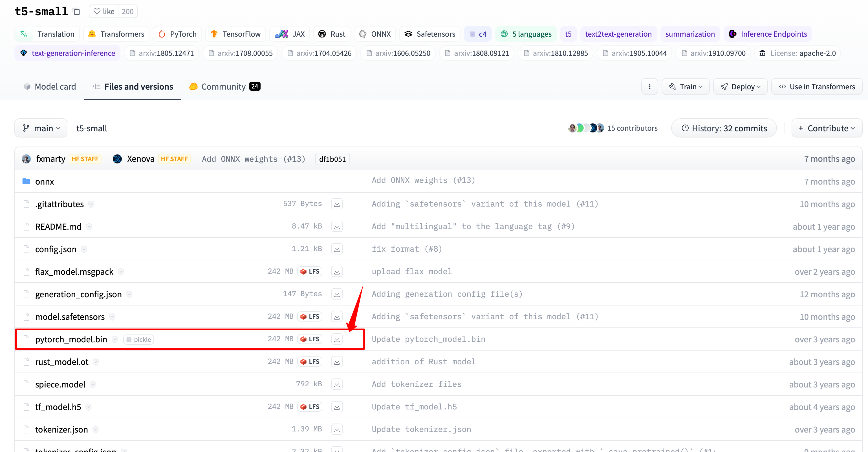Download the model.safetensors file
This screenshot has height=452, width=868.
[x=337, y=316]
